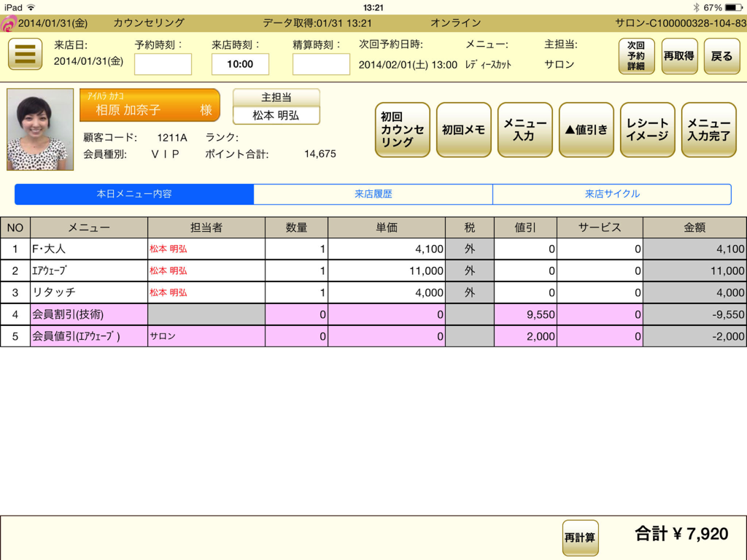Tap the Wi-Fi icon in status bar
The height and width of the screenshot is (560, 747).
click(31, 7)
